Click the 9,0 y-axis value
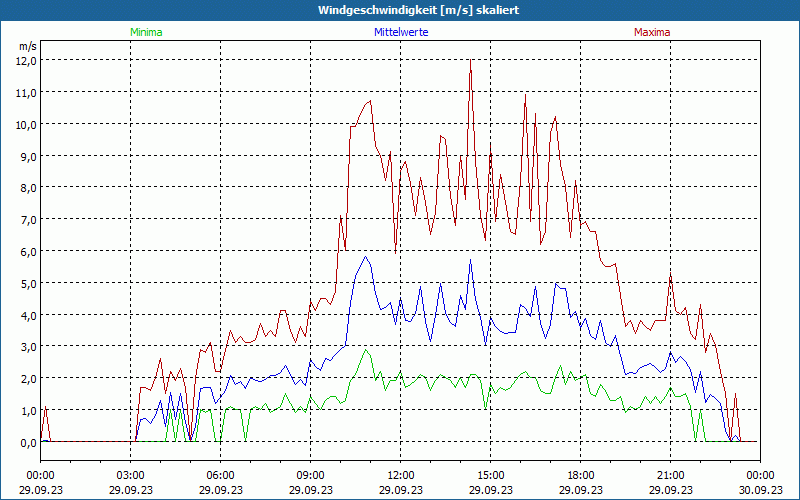 pos(30,157)
